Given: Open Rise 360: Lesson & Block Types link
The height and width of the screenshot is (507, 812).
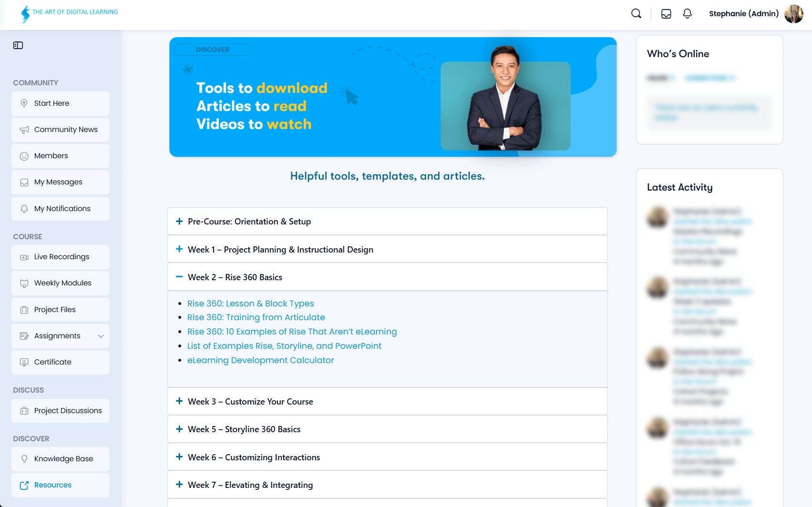Looking at the screenshot, I should click(250, 304).
